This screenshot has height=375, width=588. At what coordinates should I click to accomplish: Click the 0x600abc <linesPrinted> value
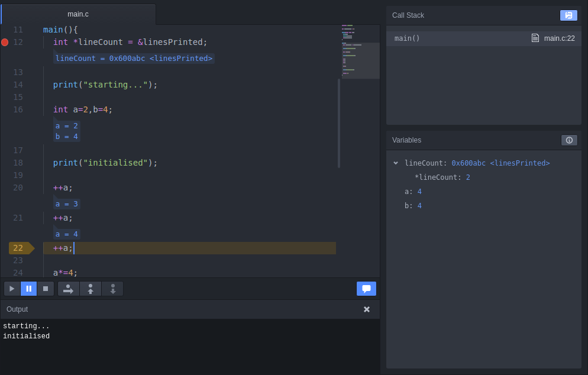point(500,163)
